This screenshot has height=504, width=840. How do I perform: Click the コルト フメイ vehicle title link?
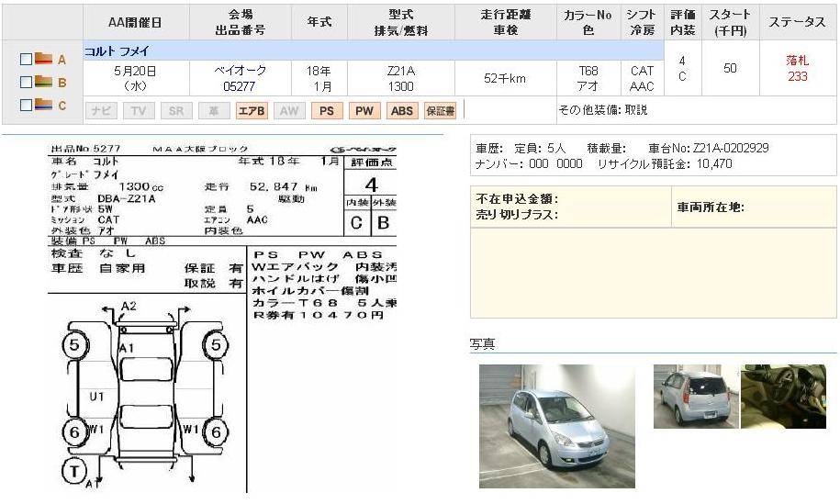117,50
